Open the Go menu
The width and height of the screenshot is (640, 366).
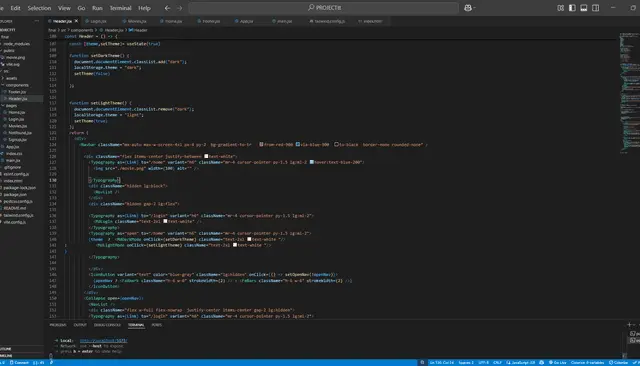81,8
